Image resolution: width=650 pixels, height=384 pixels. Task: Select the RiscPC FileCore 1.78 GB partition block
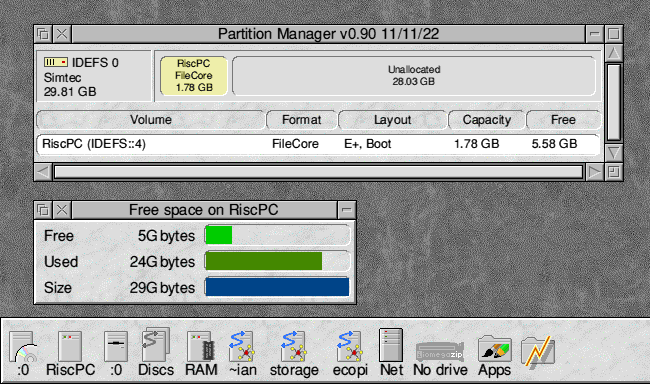[194, 75]
